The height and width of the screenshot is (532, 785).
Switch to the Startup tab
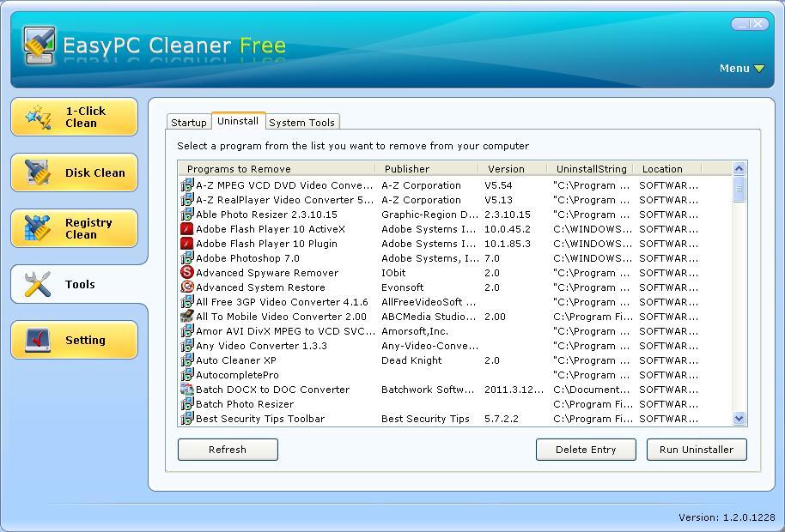tap(188, 122)
